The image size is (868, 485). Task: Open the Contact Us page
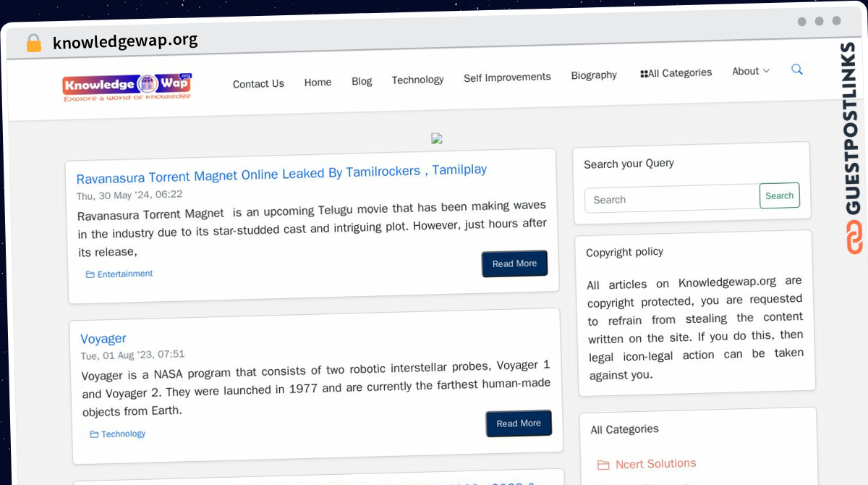click(258, 84)
